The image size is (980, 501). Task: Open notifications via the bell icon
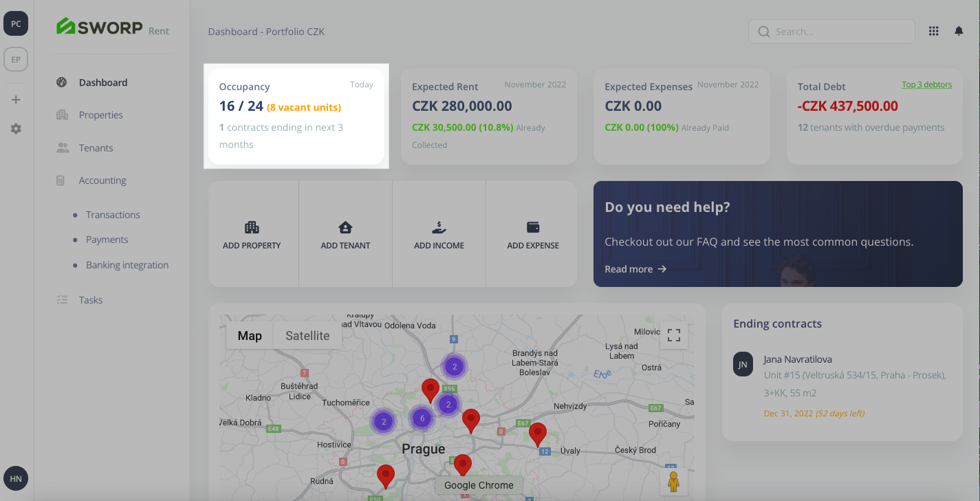pos(959,30)
